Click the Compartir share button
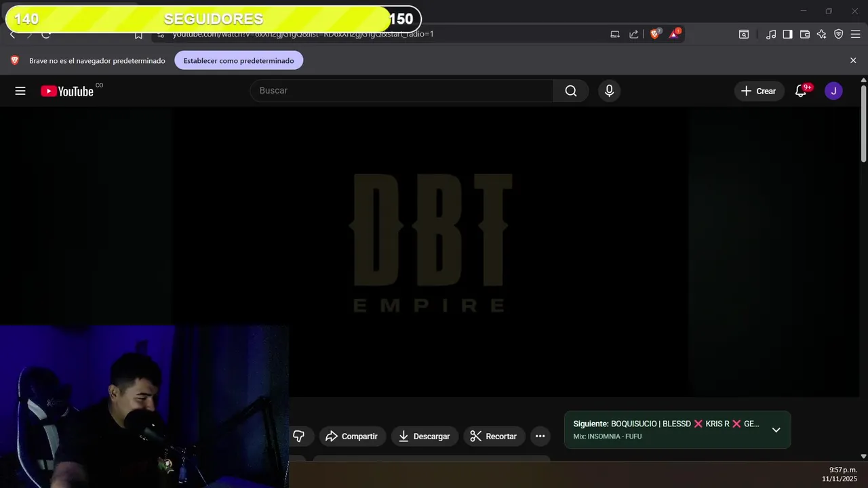The height and width of the screenshot is (488, 868). 353,436
